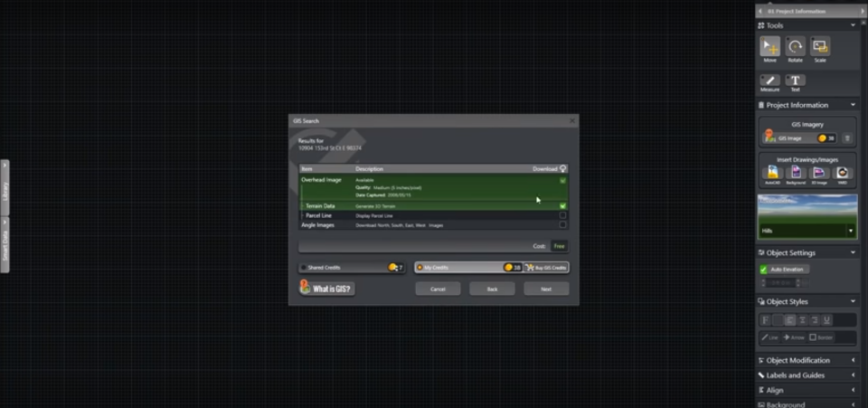The height and width of the screenshot is (408, 868).
Task: Click the My Credits coin count 38
Action: click(x=513, y=268)
